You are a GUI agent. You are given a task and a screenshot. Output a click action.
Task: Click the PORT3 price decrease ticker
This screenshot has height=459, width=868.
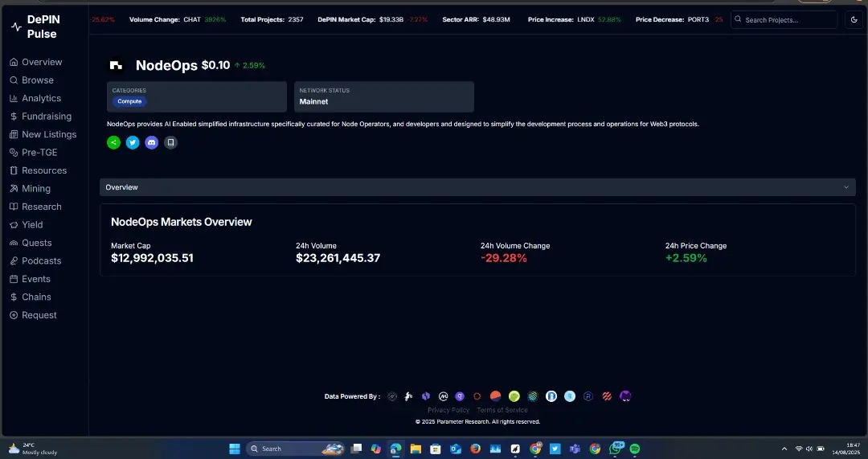679,19
